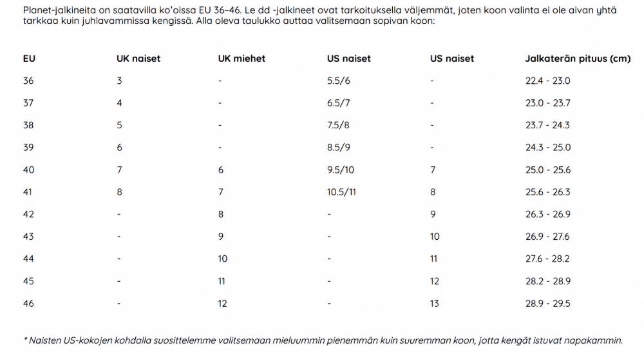
Task: Click the EU column header
Action: click(29, 59)
